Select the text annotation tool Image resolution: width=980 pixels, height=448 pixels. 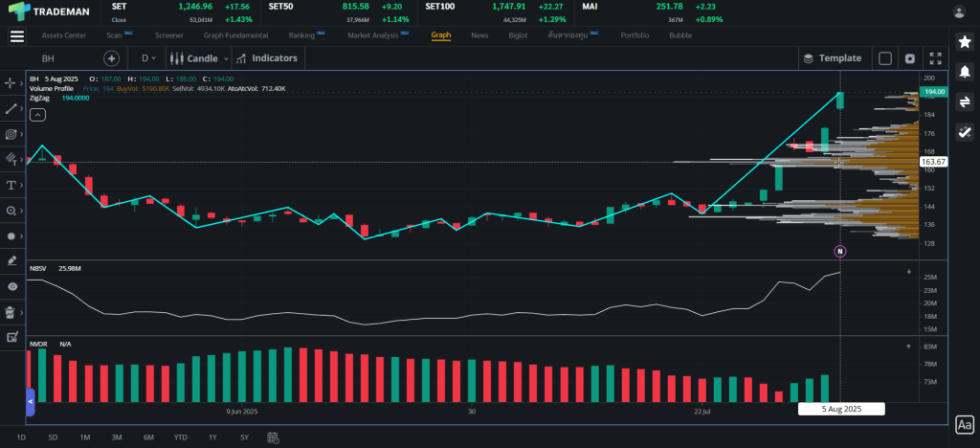[x=11, y=185]
